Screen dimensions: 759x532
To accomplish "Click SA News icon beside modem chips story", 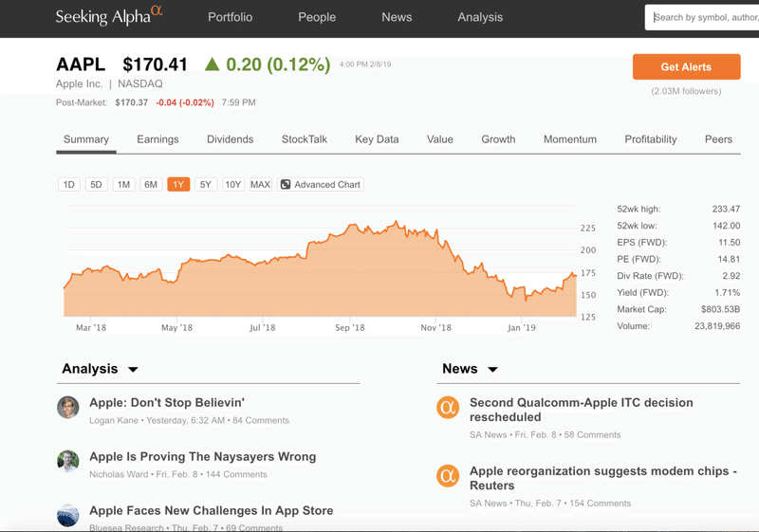I will click(x=448, y=475).
